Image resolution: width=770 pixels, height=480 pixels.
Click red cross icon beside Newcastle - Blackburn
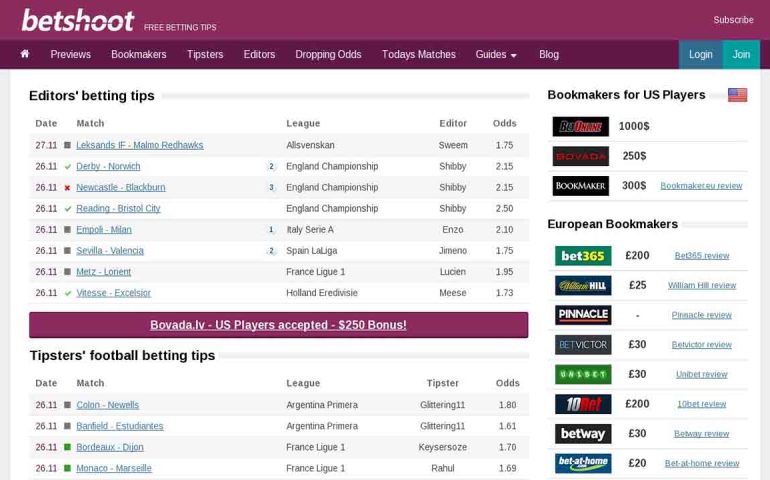(67, 188)
